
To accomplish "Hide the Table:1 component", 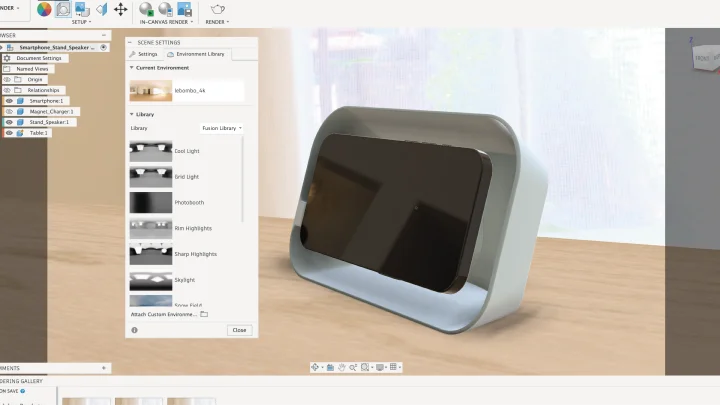I will tap(9, 133).
